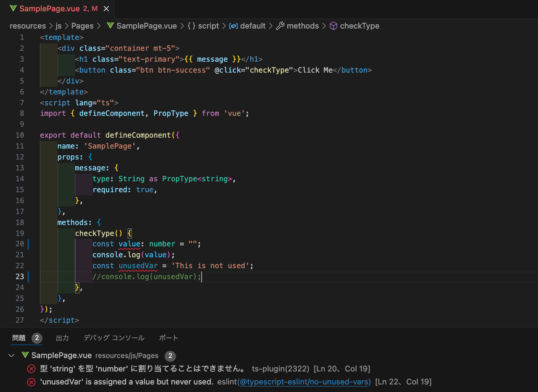Viewport: 538px width, 392px height.
Task: Open the 'checkType' breadcrumb segment
Action: (x=360, y=26)
